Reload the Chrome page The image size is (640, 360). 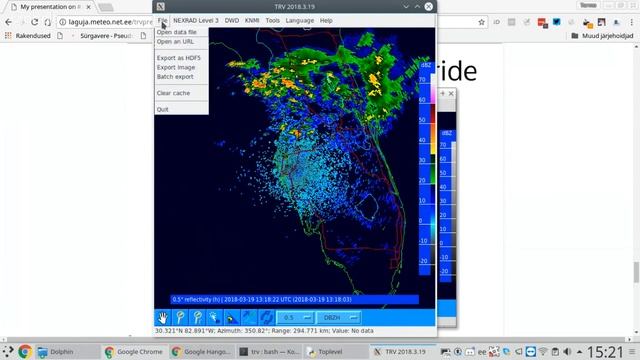click(x=35, y=22)
